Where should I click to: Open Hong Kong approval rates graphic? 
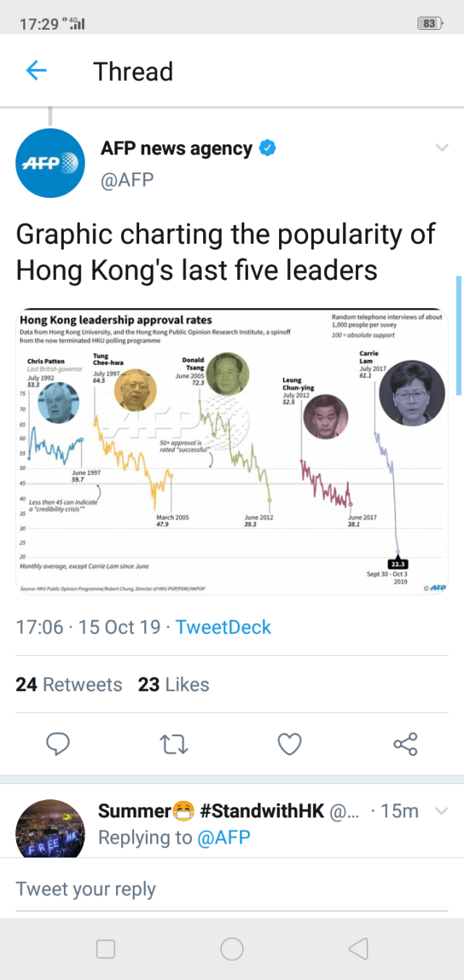[x=232, y=452]
